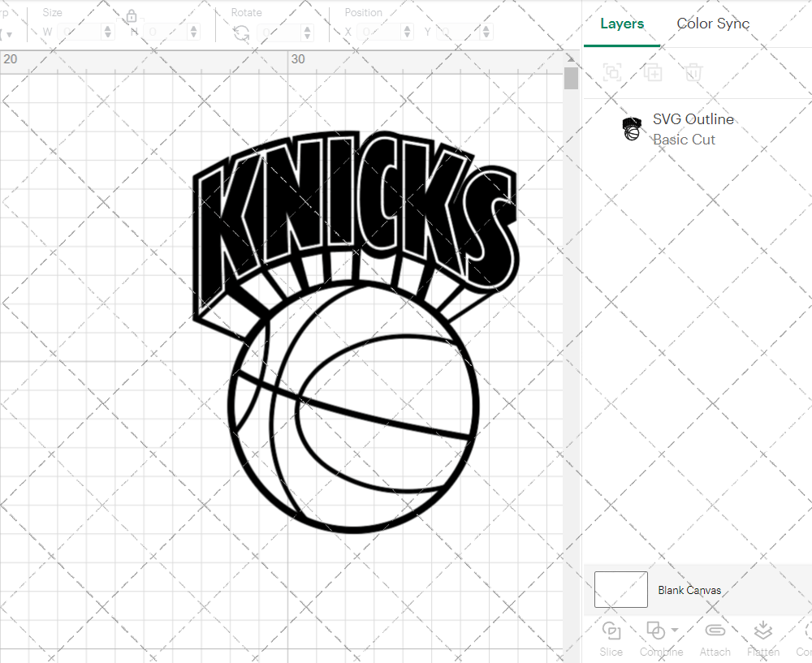The width and height of the screenshot is (812, 663).
Task: Toggle the lock aspect ratio between W and H
Action: tap(132, 15)
